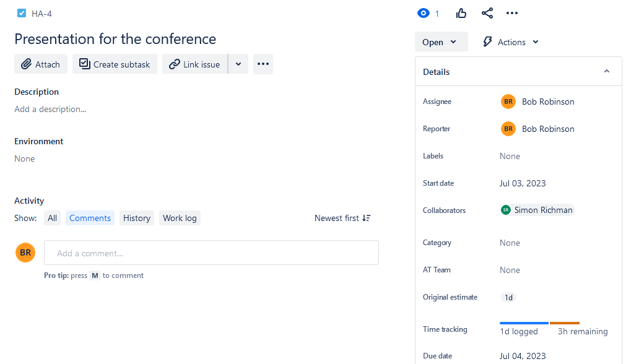This screenshot has height=364, width=626.
Task: Toggle the All activity filter
Action: point(52,218)
